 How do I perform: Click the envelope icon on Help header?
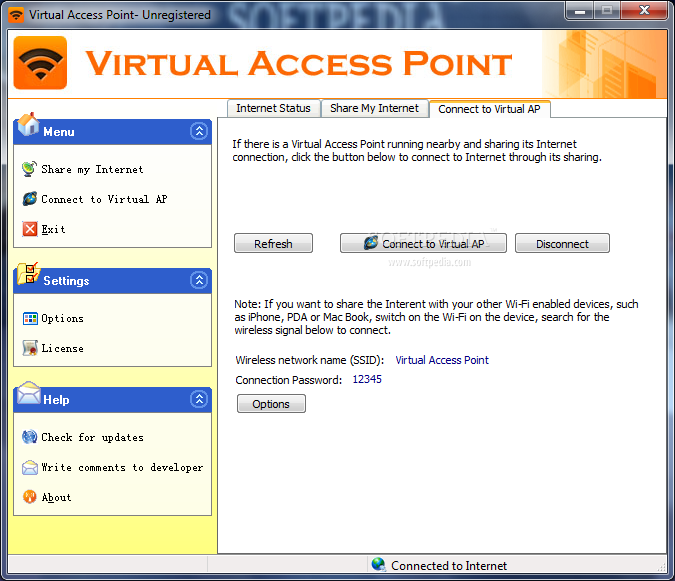point(28,393)
